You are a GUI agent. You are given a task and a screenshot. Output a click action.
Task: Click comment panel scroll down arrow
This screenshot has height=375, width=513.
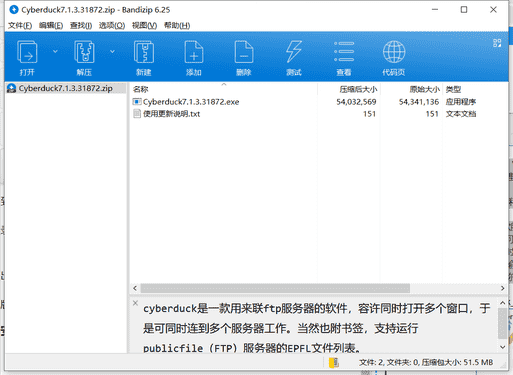[503, 347]
